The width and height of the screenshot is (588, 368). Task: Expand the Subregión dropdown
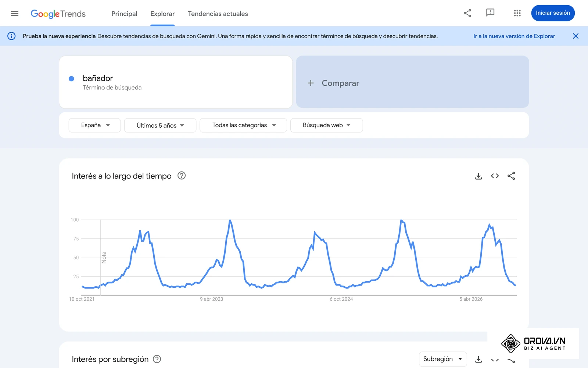click(443, 359)
